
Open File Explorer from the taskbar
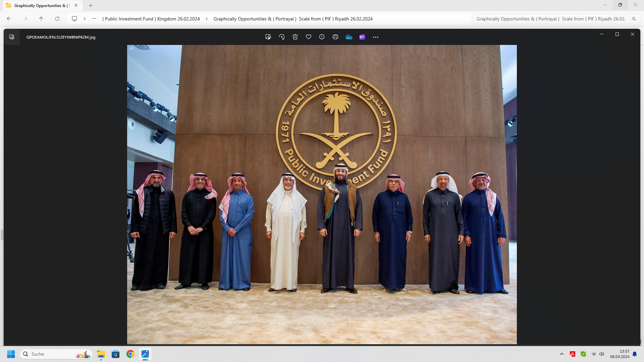(x=101, y=354)
